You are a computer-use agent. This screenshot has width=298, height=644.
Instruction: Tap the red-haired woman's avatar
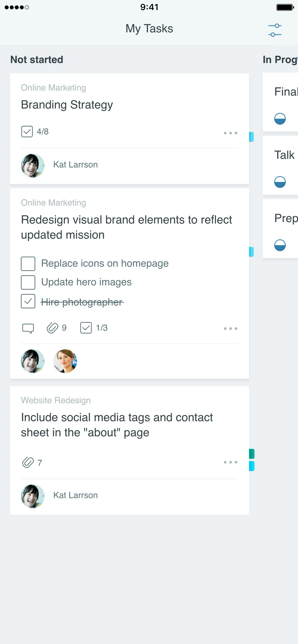65,361
